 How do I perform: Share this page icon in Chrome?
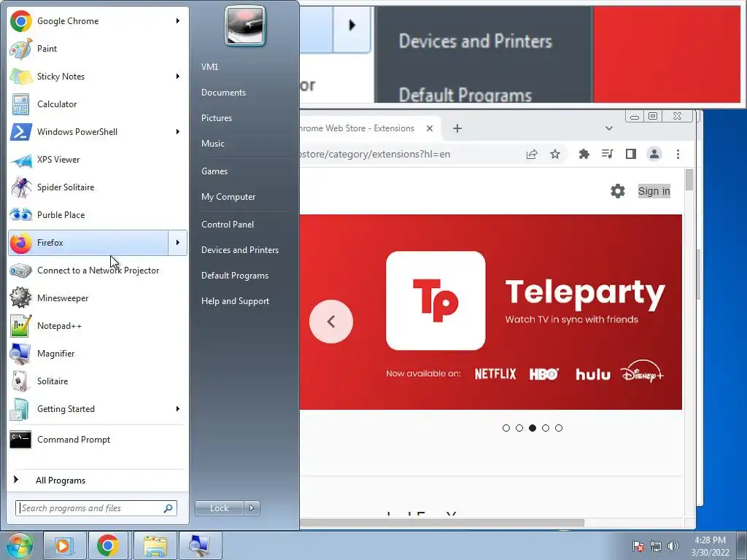(532, 154)
